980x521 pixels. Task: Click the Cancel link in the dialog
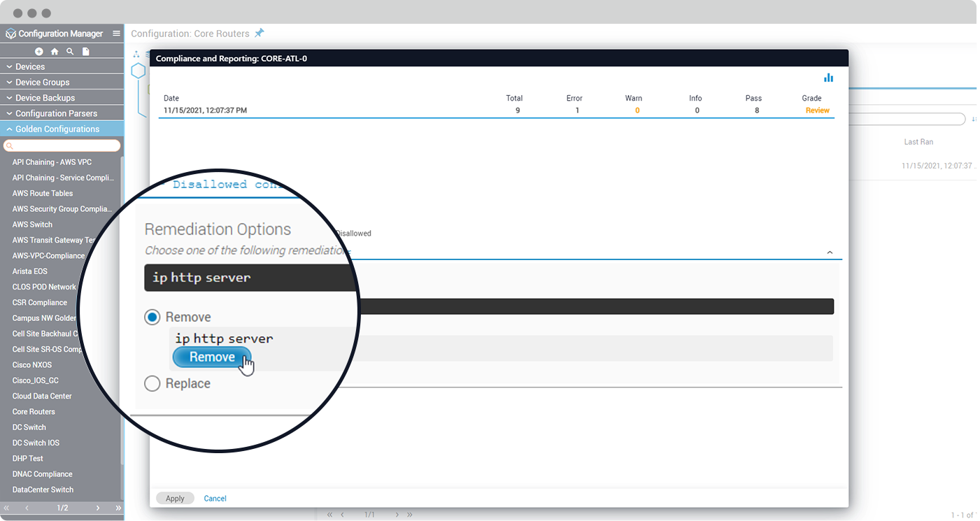pos(215,499)
